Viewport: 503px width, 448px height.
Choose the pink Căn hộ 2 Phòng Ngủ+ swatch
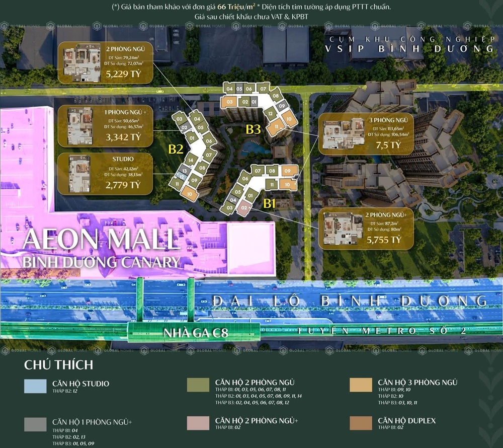tap(198, 423)
